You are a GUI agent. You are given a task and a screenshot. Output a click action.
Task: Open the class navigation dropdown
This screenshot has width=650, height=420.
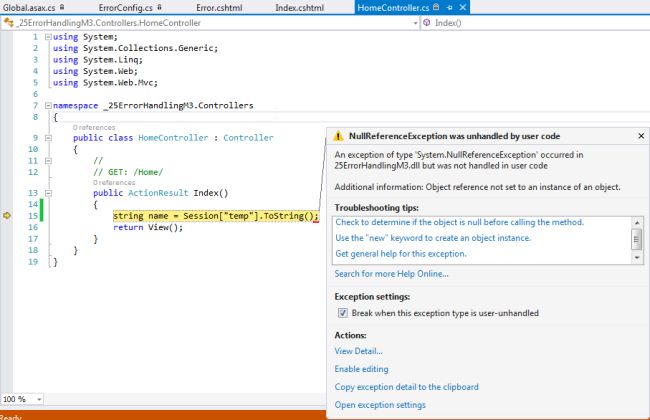click(x=417, y=22)
